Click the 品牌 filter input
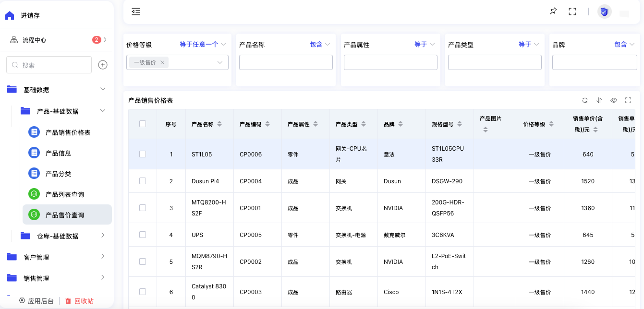The height and width of the screenshot is (309, 644). tap(595, 62)
